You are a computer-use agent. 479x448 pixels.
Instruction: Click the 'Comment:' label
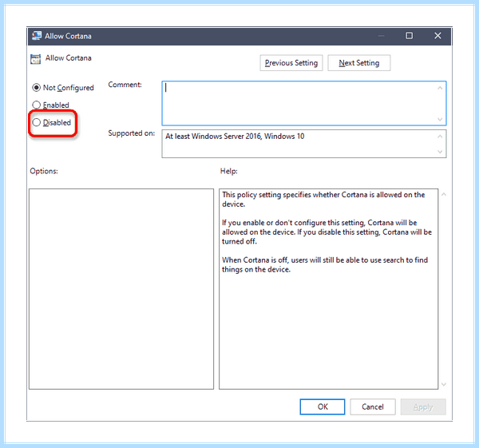coord(125,85)
